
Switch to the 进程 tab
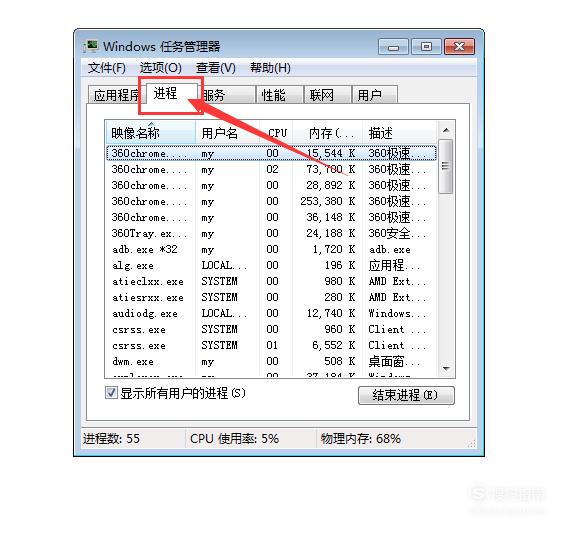tap(171, 94)
